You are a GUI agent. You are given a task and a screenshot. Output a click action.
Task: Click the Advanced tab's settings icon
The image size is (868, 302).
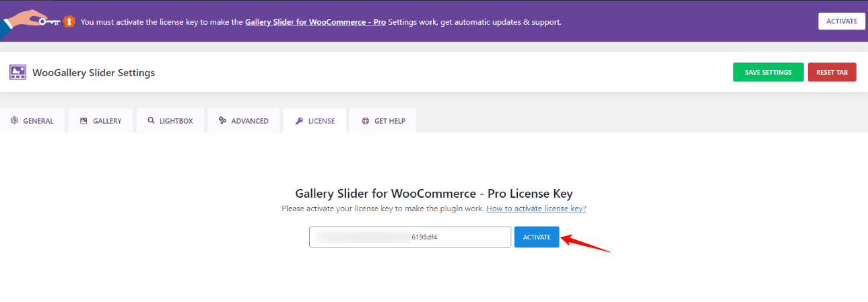(x=222, y=121)
